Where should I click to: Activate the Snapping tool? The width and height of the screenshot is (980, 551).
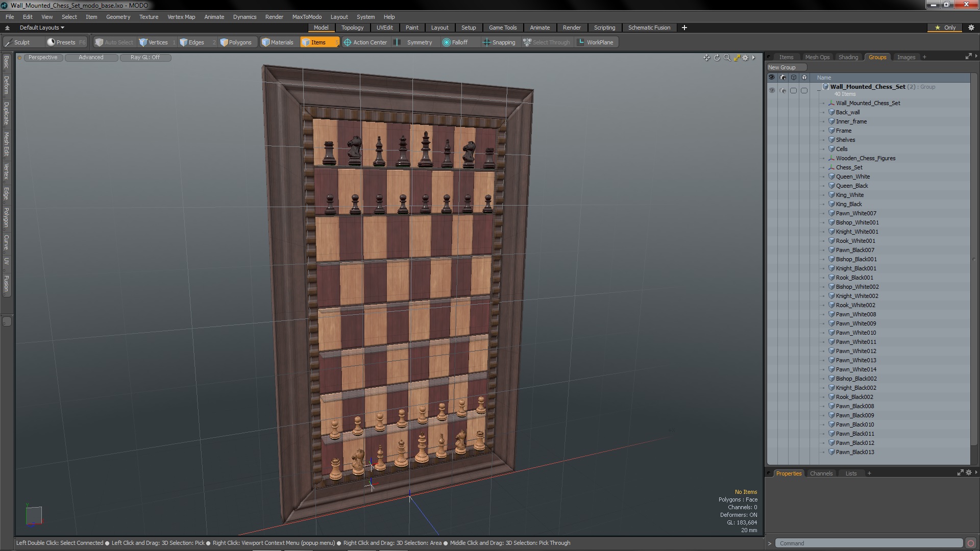[499, 42]
